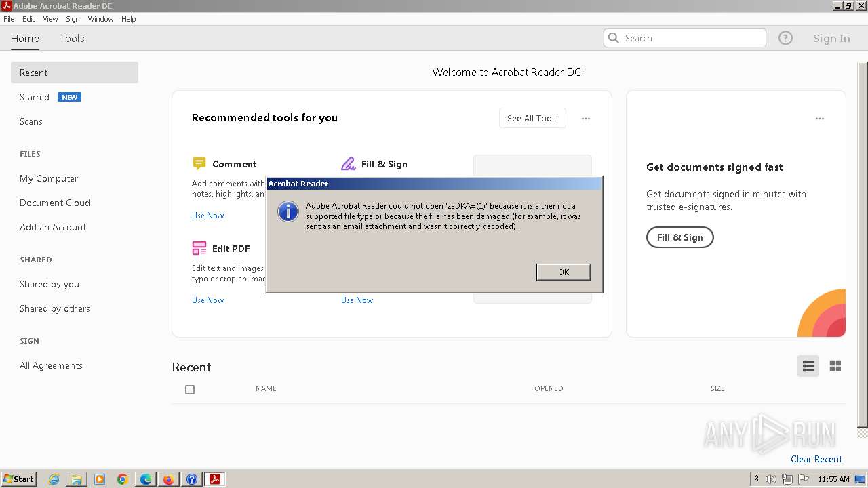Open My Computer in sidebar
Viewport: 868px width, 488px height.
pos(49,178)
